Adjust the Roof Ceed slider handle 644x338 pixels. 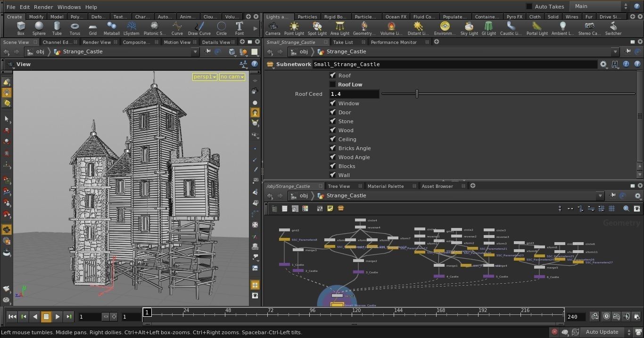tap(417, 93)
